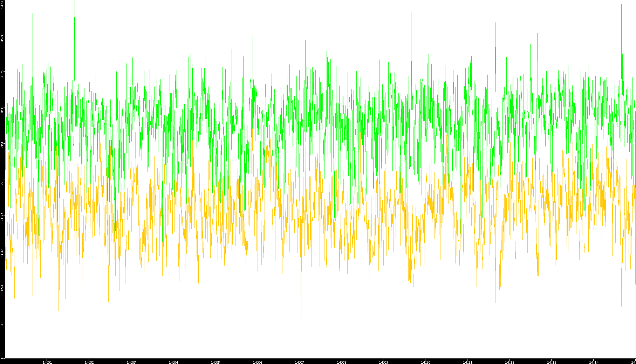Click the 3284 vertical axis label

point(2,146)
